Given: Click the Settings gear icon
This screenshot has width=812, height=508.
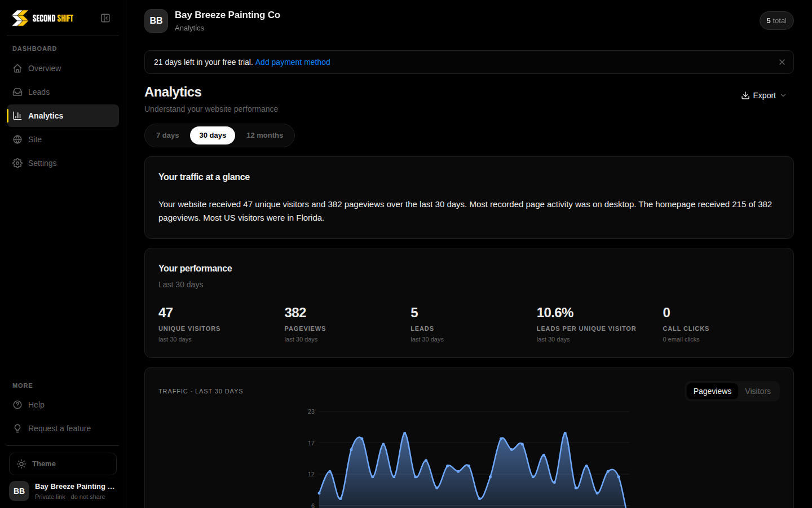Looking at the screenshot, I should pyautogui.click(x=17, y=163).
